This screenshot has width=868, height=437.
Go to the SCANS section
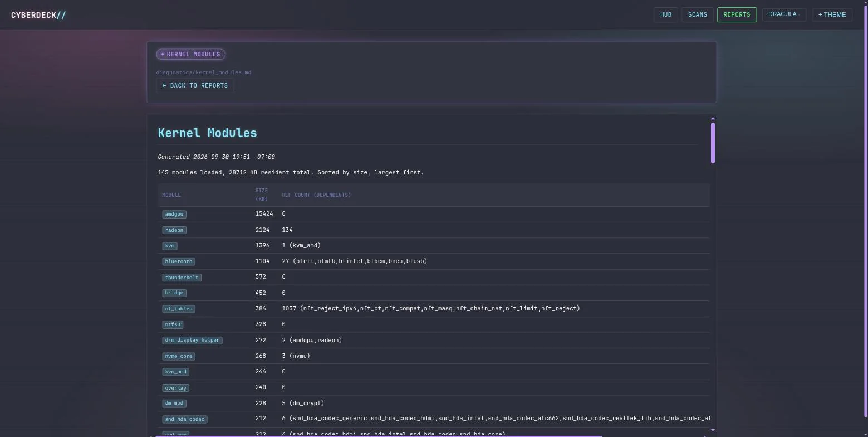698,15
